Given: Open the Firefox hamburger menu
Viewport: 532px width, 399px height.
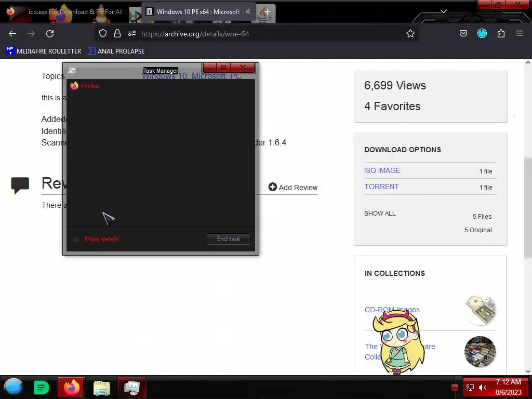Looking at the screenshot, I should (x=520, y=33).
